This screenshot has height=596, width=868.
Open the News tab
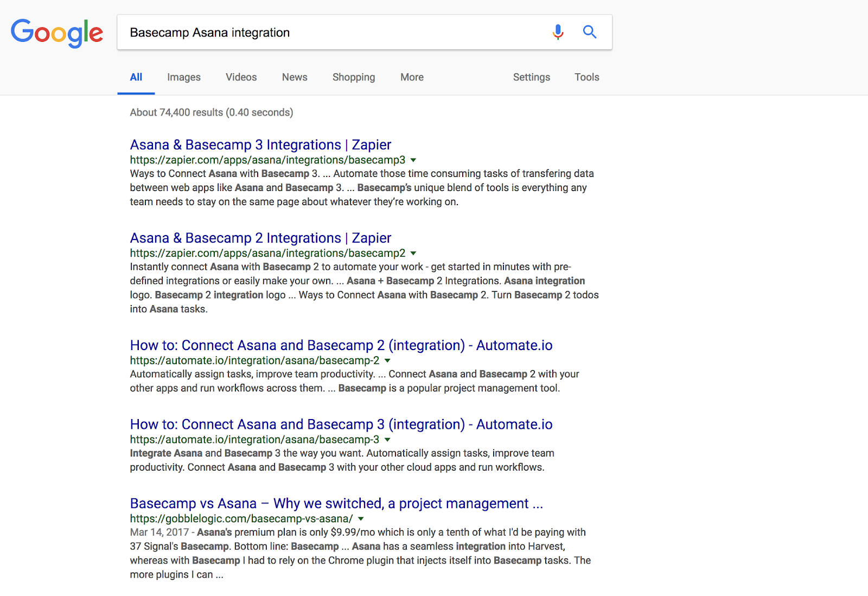pyautogui.click(x=295, y=77)
